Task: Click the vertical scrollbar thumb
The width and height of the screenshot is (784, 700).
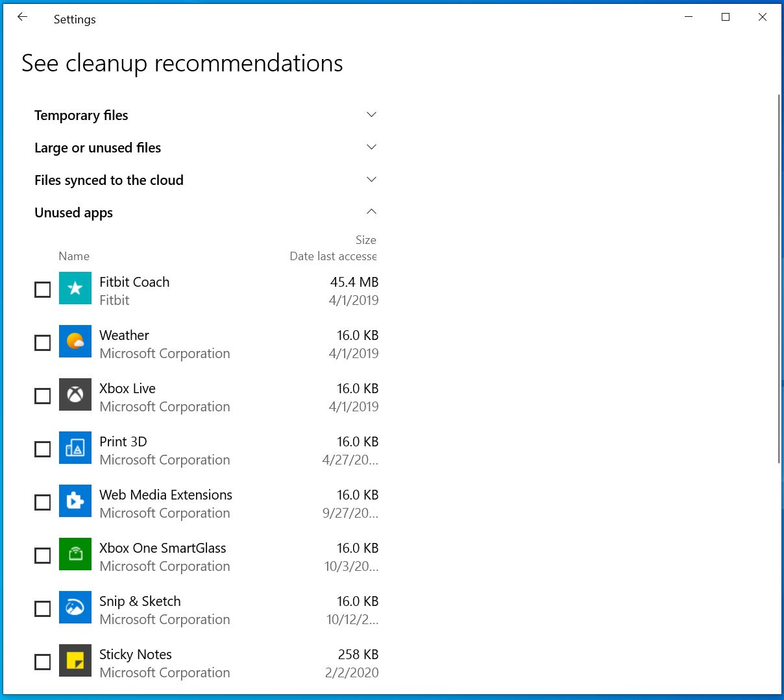Action: (x=779, y=279)
